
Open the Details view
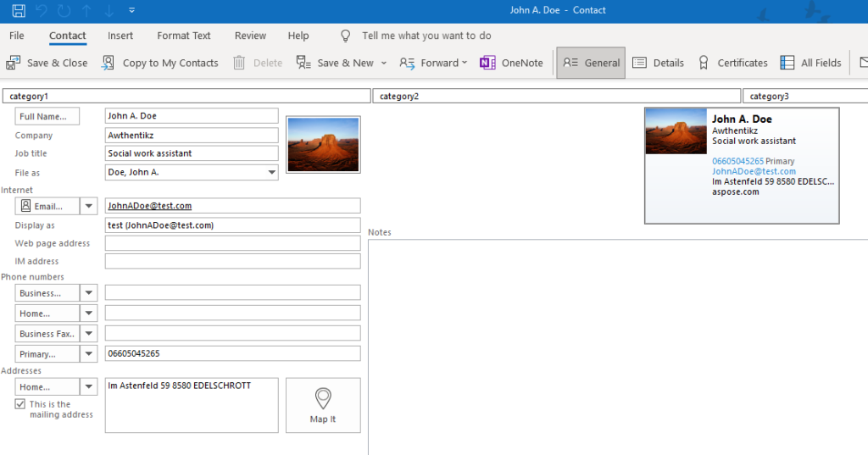pos(659,63)
